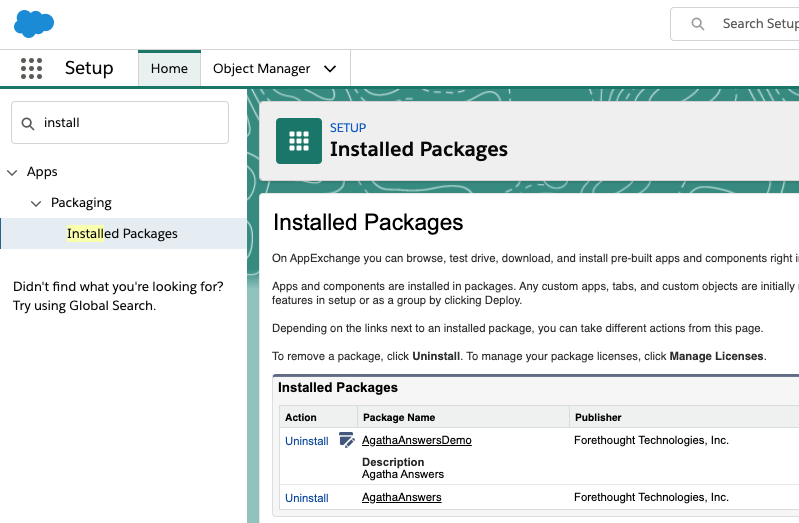
Task: Uninstall the AgathaAnswersDemo package
Action: [307, 441]
